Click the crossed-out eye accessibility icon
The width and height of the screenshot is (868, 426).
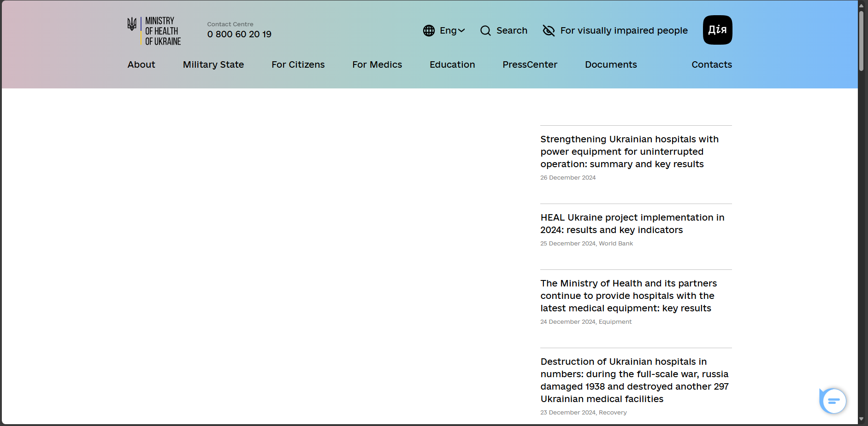click(549, 30)
